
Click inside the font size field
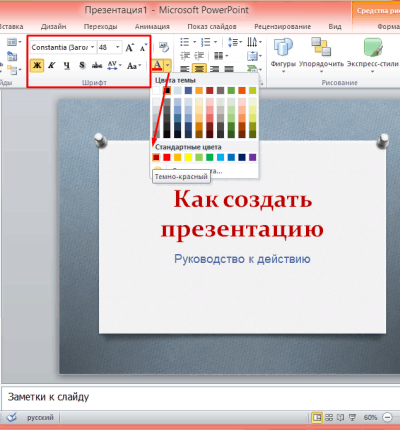point(106,47)
